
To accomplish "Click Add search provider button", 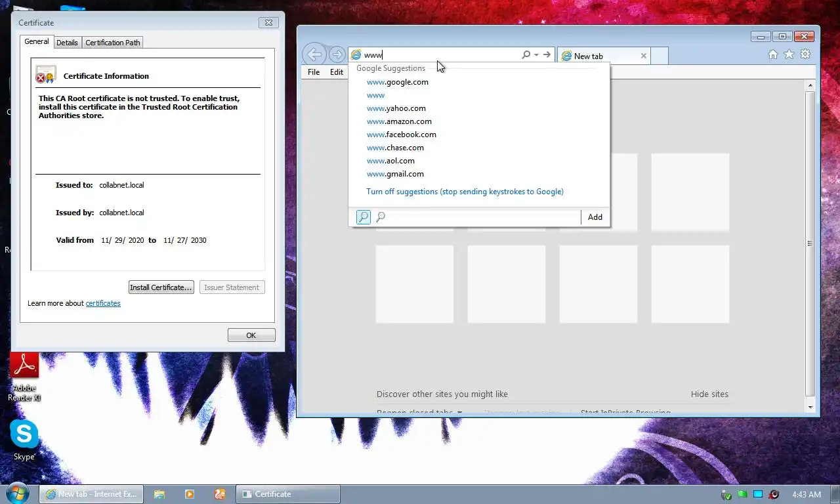I will [x=595, y=217].
